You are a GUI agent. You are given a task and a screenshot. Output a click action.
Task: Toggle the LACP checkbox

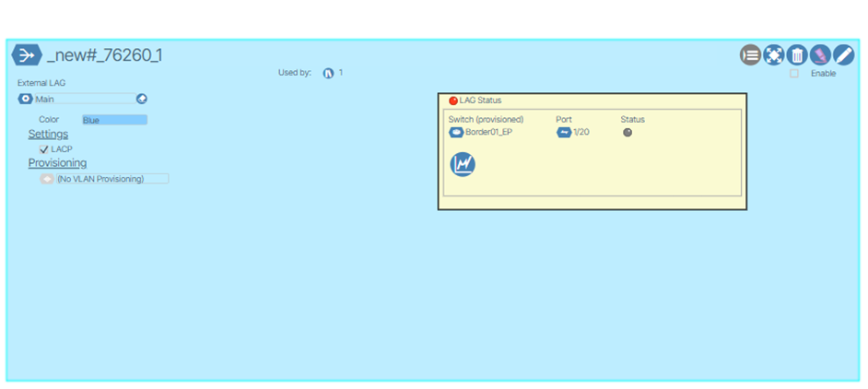pyautogui.click(x=43, y=149)
